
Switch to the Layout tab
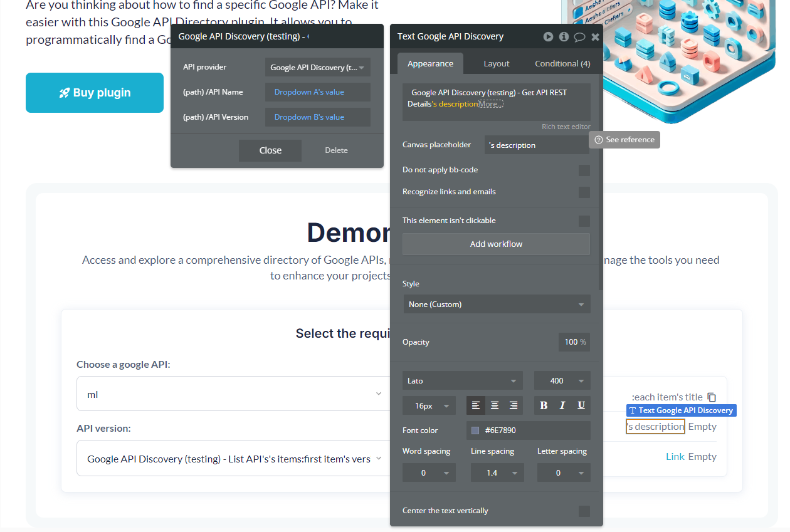(497, 63)
